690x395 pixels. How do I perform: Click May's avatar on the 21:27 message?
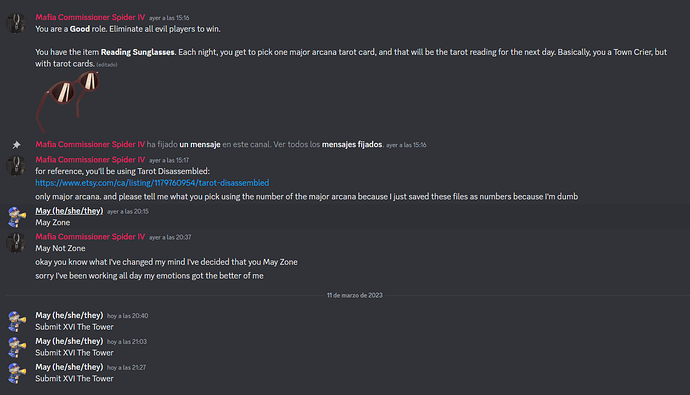pyautogui.click(x=16, y=373)
